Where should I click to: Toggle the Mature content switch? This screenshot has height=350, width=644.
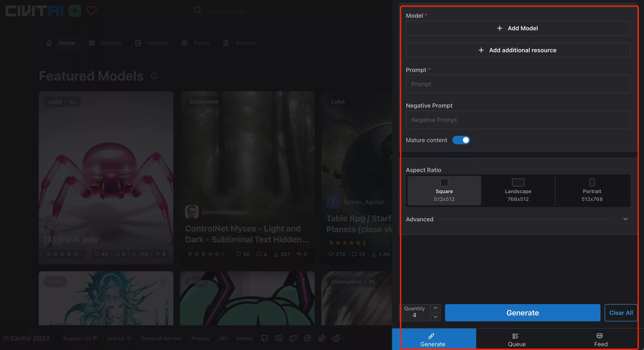coord(461,140)
